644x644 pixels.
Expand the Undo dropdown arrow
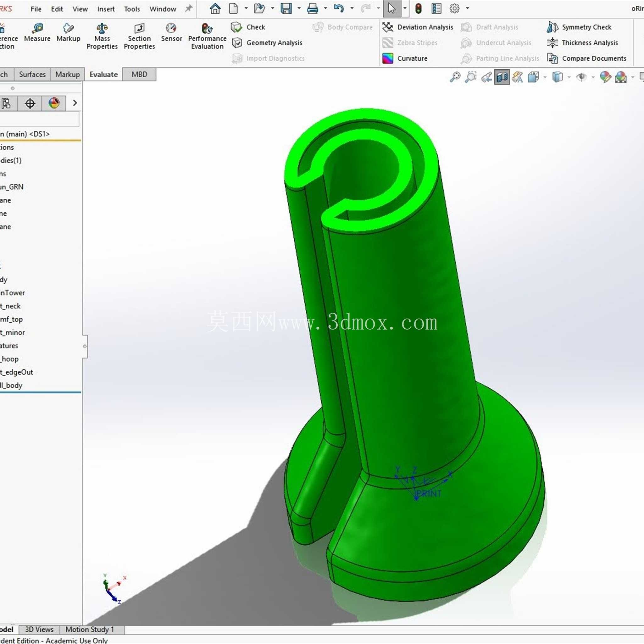pos(352,8)
